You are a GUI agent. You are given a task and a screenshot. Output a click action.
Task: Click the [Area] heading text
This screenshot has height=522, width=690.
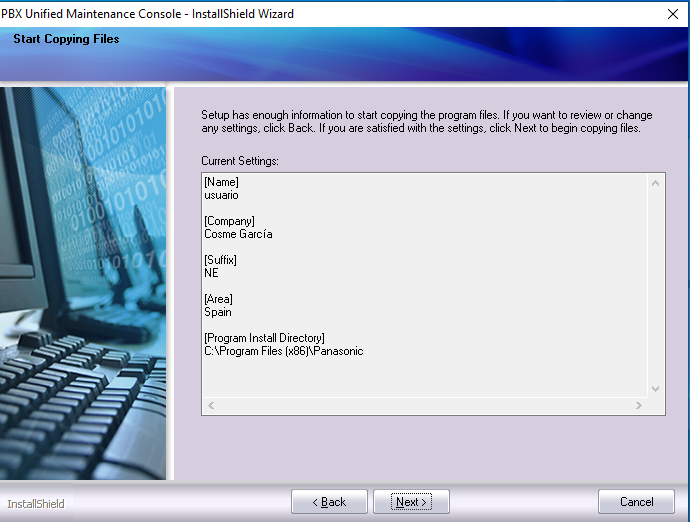[x=218, y=299]
